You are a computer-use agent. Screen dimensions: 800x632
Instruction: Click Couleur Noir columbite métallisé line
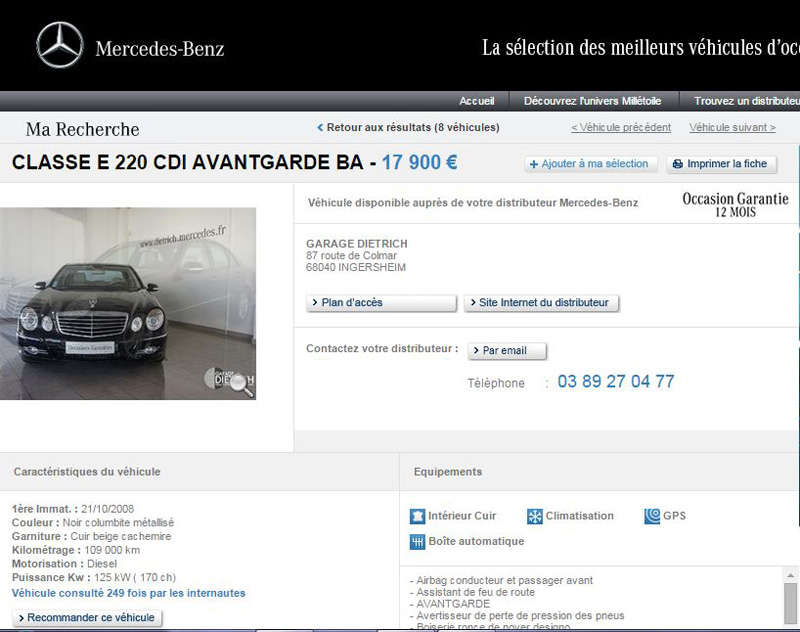92,523
